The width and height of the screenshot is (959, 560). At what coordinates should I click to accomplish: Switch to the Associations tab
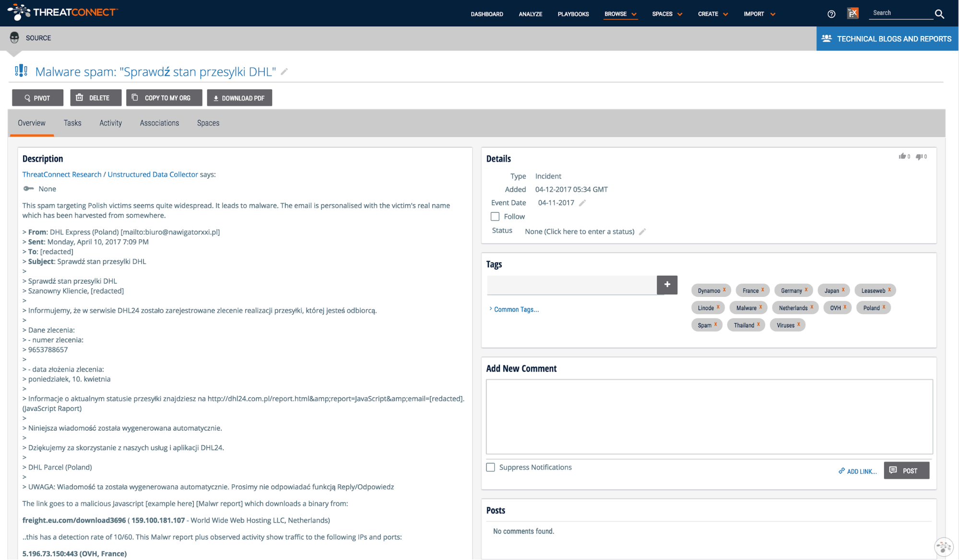(159, 123)
